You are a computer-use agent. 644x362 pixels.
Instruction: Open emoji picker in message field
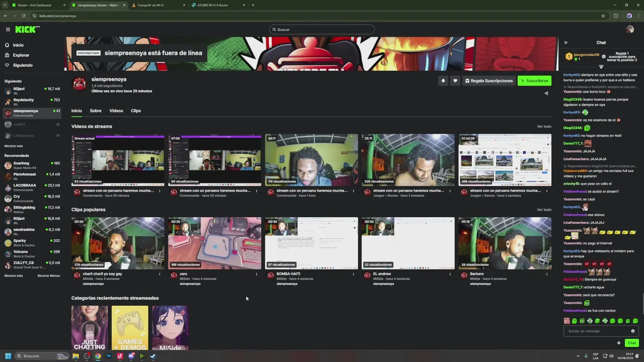(x=633, y=331)
